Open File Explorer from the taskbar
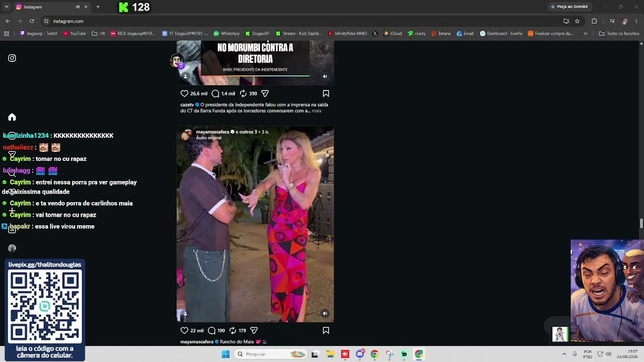This screenshot has height=362, width=644. tap(330, 354)
